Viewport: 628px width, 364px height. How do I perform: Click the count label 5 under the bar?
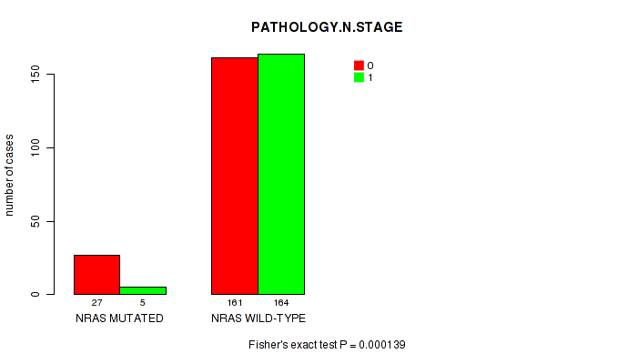click(x=143, y=302)
